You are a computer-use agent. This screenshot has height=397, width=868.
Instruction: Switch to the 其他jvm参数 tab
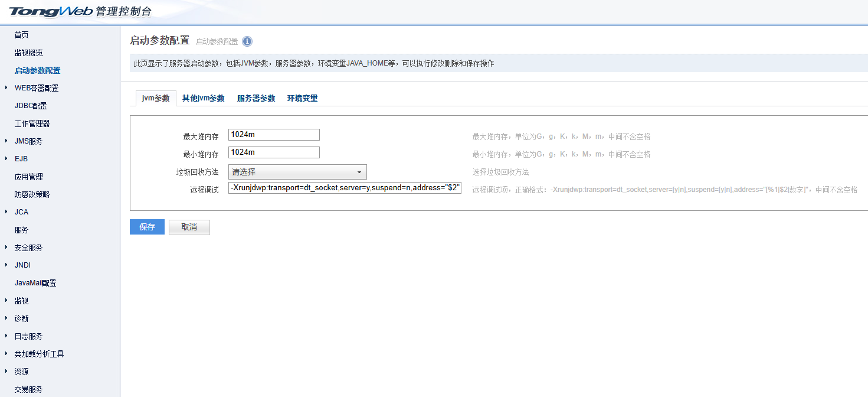pos(204,98)
